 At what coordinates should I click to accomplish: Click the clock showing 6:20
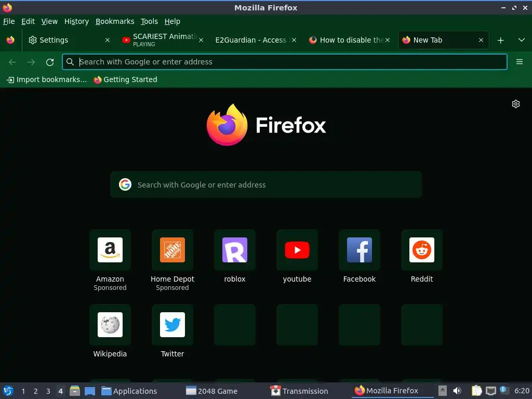pos(522,391)
